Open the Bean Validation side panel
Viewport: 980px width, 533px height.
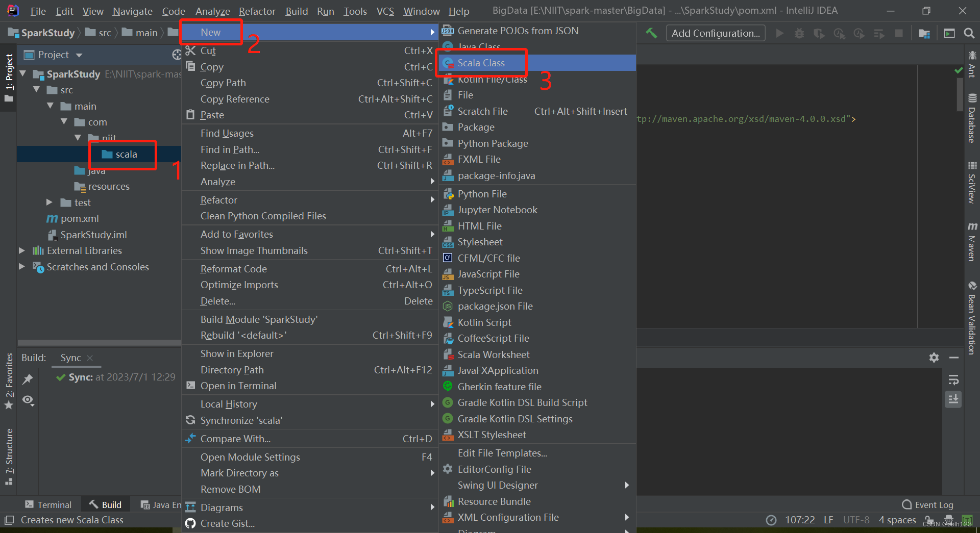[x=972, y=317]
